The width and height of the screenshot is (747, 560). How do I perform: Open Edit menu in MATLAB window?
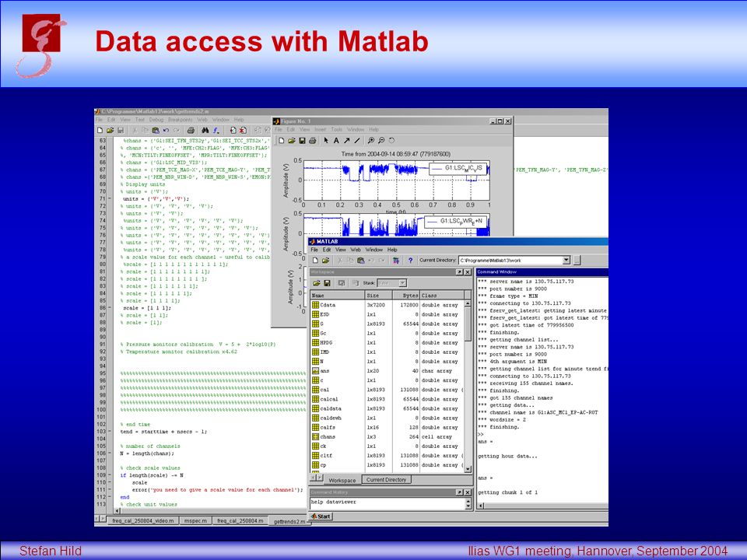coord(327,250)
